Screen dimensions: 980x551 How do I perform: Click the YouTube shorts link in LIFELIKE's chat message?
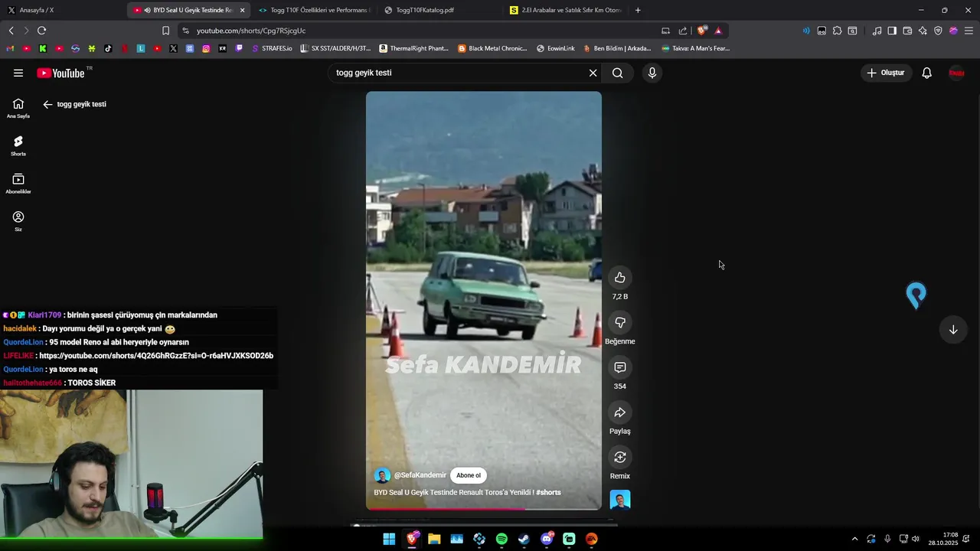click(x=156, y=356)
